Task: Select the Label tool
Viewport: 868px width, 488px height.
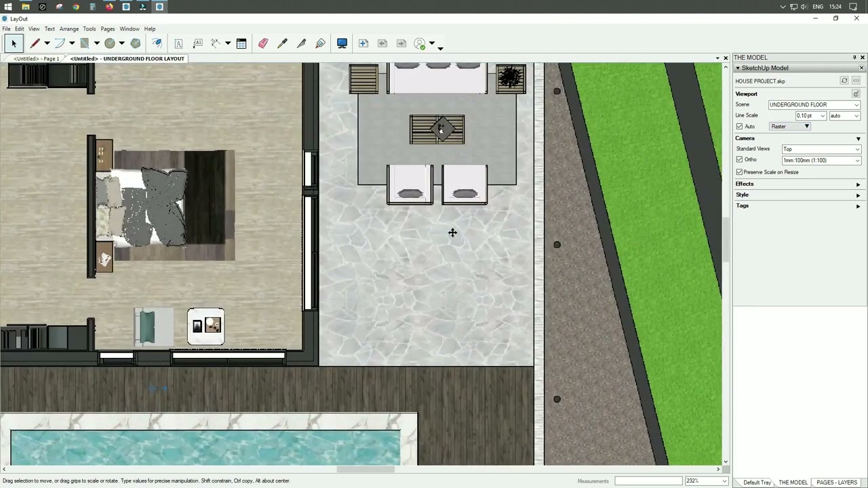Action: (x=198, y=43)
